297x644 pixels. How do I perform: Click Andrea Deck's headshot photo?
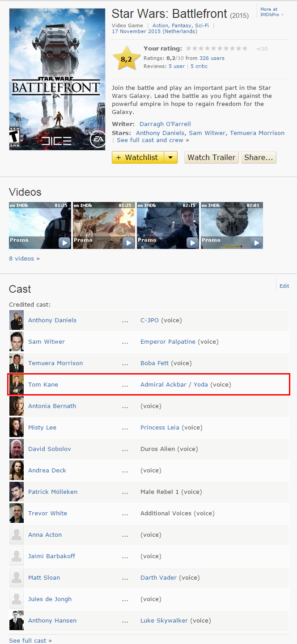tap(17, 470)
